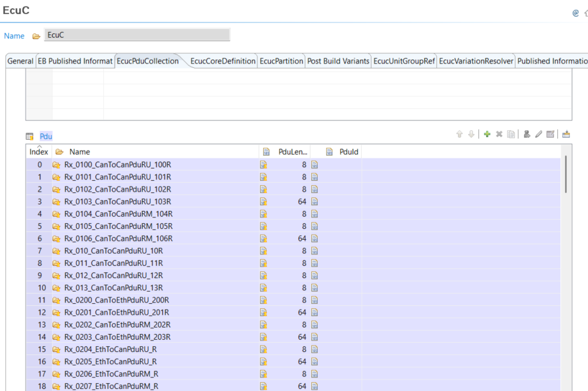The width and height of the screenshot is (588, 391).
Task: Click the copy/duplicate pages icon in toolbar
Action: 510,135
